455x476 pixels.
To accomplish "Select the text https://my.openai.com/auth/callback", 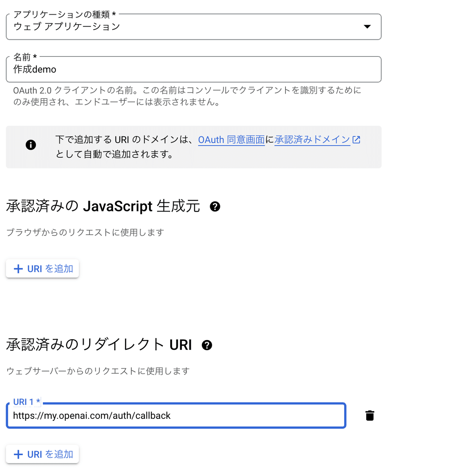I will point(92,415).
